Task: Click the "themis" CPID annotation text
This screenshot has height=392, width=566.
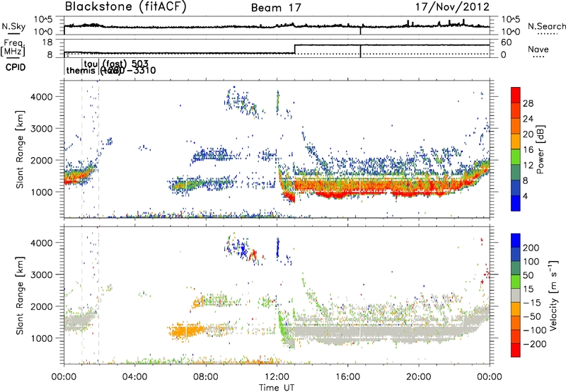Action: pos(82,70)
